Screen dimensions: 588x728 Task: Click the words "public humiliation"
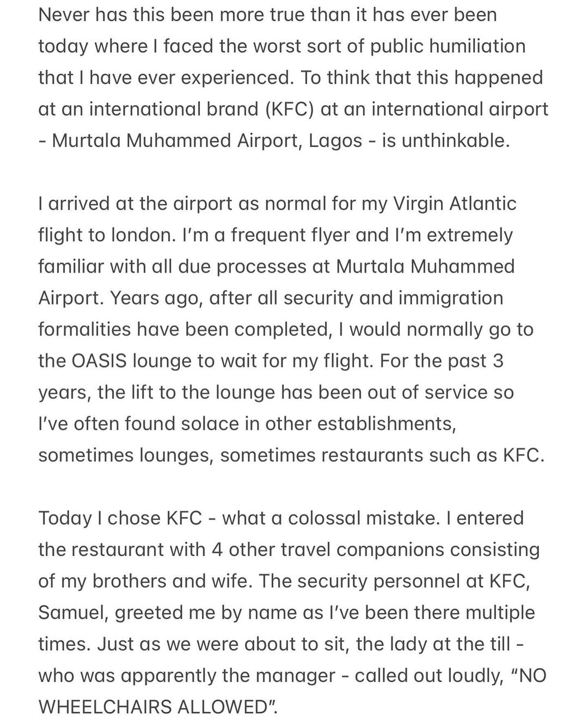(x=448, y=46)
